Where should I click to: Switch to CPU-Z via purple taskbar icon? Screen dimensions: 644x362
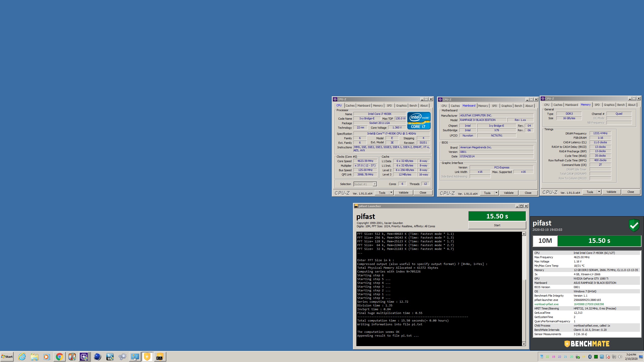84,356
